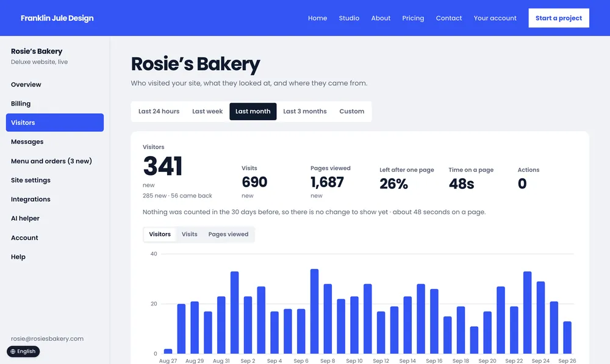This screenshot has height=364, width=610.
Task: Select the Last month range tab
Action: click(x=253, y=111)
